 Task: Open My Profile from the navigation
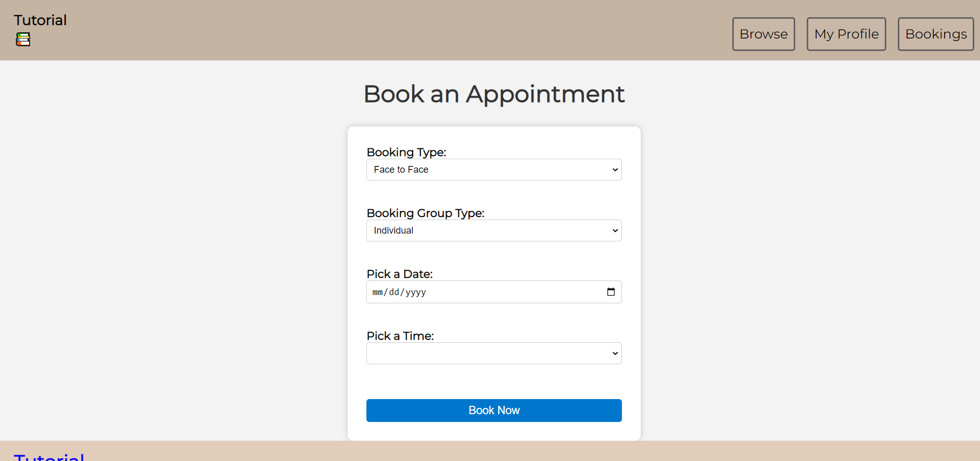[x=846, y=34]
